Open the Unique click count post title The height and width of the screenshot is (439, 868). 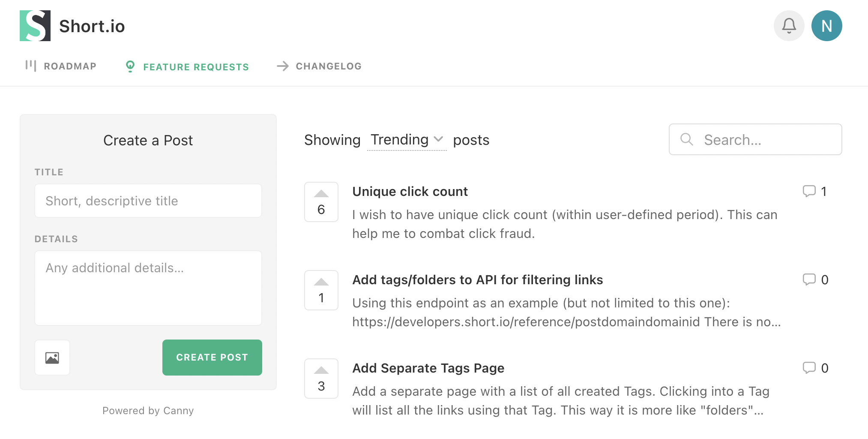pyautogui.click(x=410, y=192)
